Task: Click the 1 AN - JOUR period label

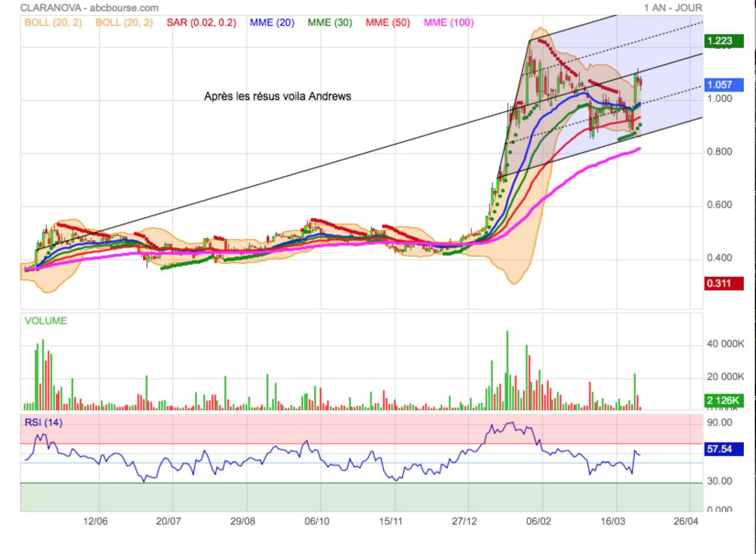Action: [674, 8]
